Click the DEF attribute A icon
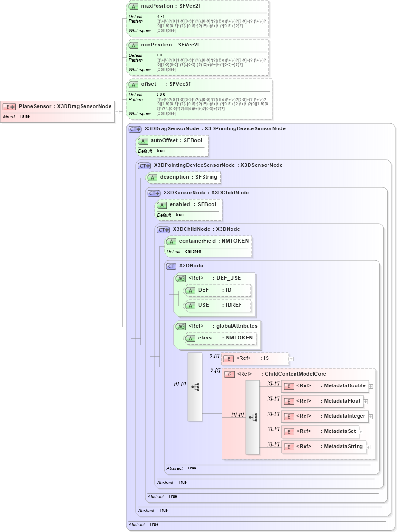Image resolution: width=397 pixels, height=532 pixels. click(x=190, y=291)
